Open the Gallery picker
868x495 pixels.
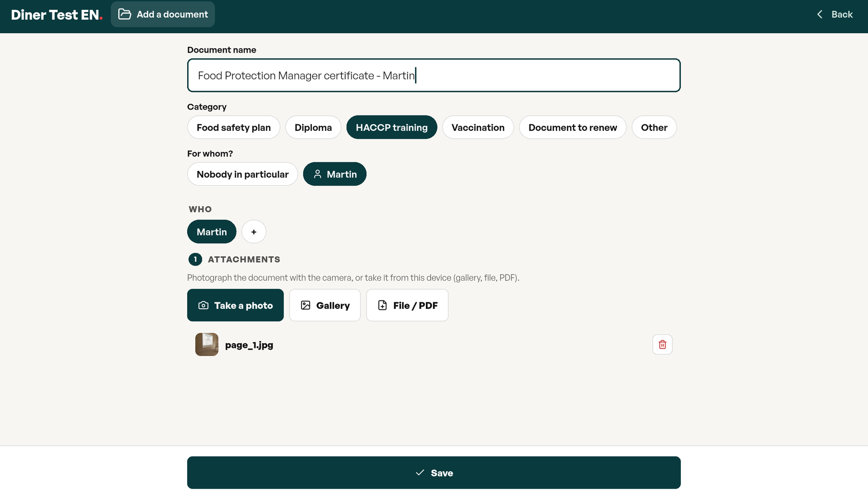(x=325, y=305)
